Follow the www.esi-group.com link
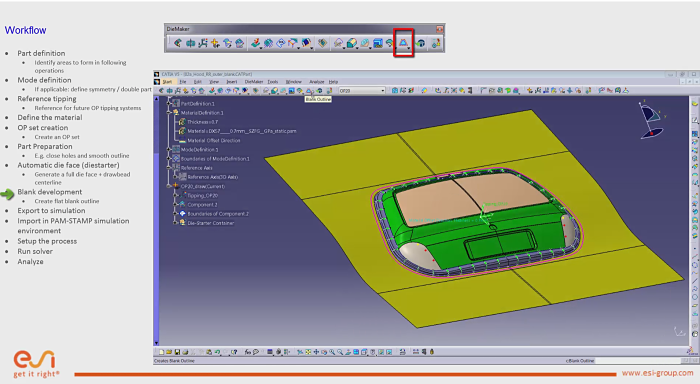This screenshot has height=384, width=700. click(658, 373)
